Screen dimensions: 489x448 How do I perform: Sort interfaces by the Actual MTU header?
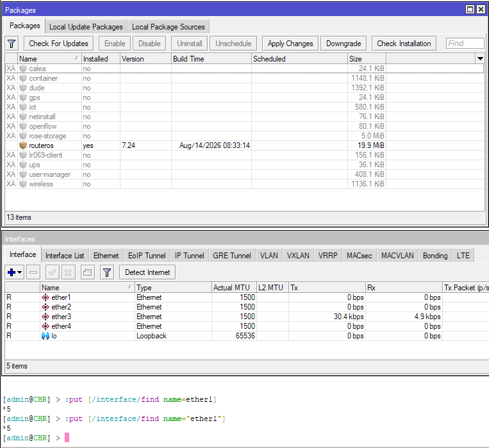[x=234, y=288]
